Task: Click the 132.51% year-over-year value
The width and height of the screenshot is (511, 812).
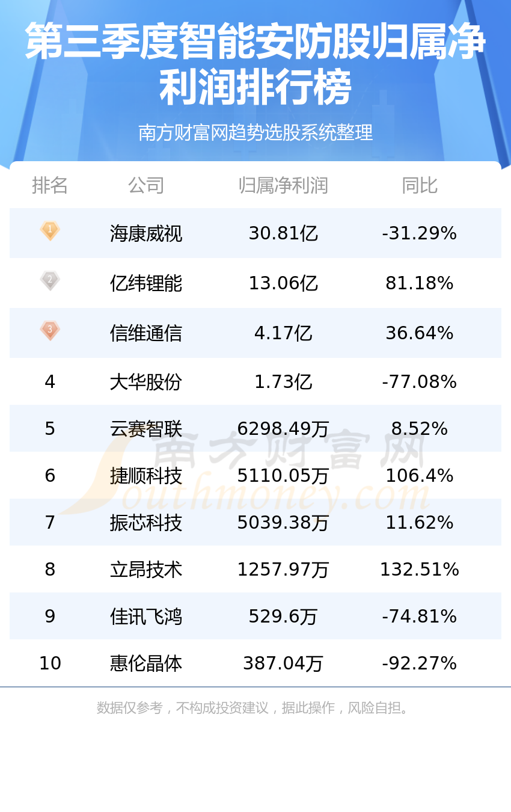Action: point(420,569)
